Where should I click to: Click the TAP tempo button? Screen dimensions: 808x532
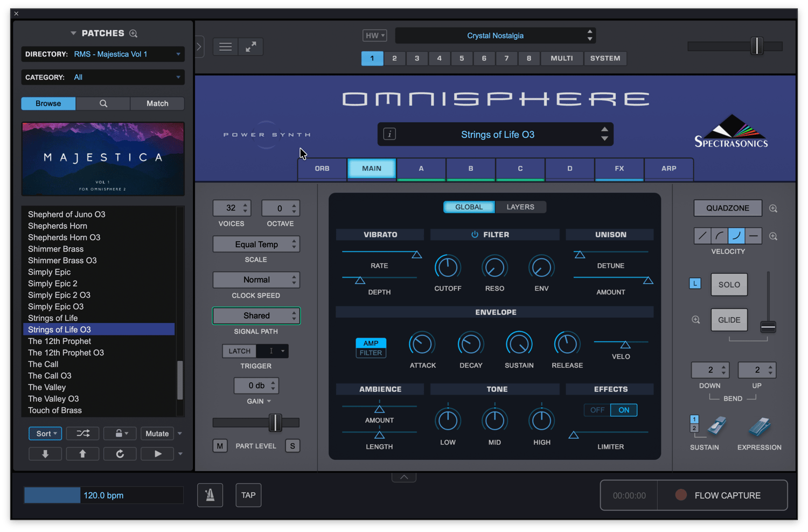tap(248, 495)
